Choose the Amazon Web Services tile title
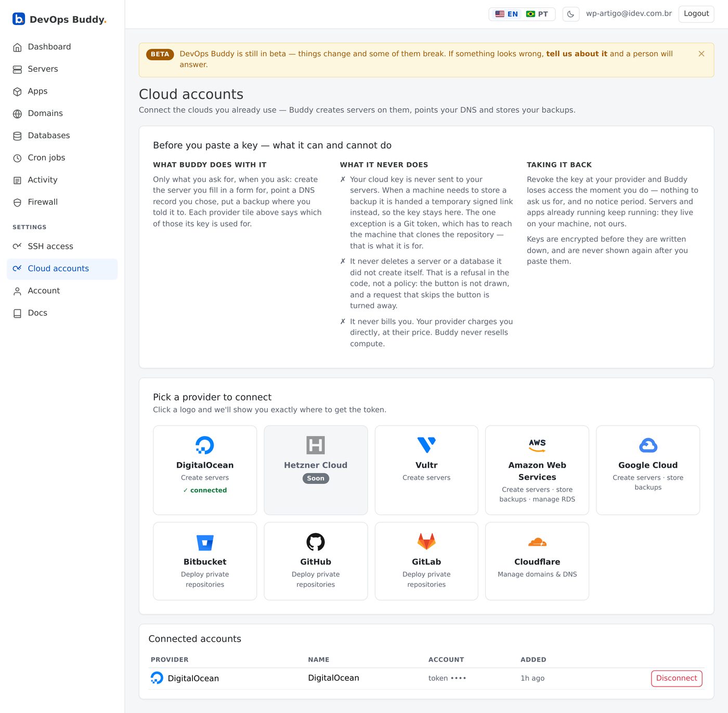 coord(537,471)
